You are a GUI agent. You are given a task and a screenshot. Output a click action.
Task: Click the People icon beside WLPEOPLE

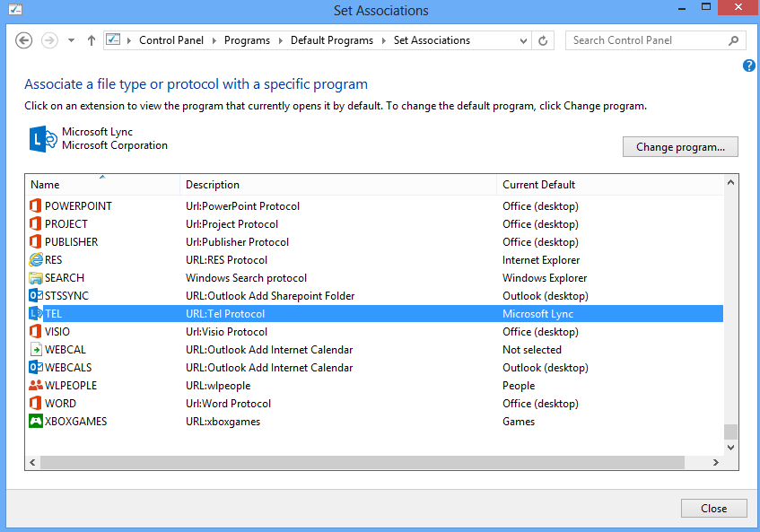point(36,385)
